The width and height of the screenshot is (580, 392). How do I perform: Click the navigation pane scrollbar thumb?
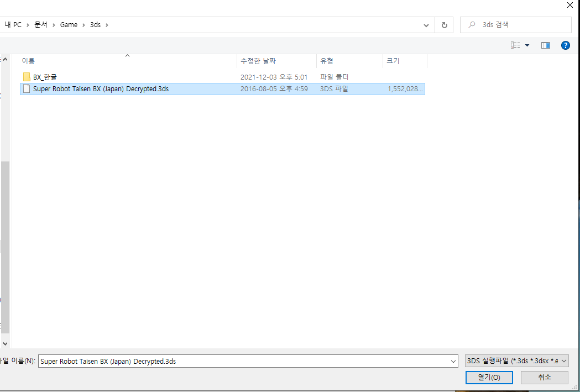point(5,247)
